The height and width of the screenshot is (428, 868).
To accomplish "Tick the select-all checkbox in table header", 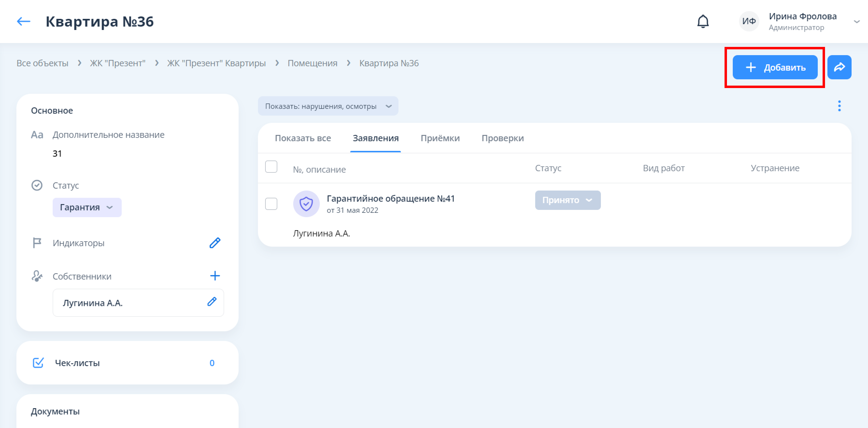I will point(271,167).
